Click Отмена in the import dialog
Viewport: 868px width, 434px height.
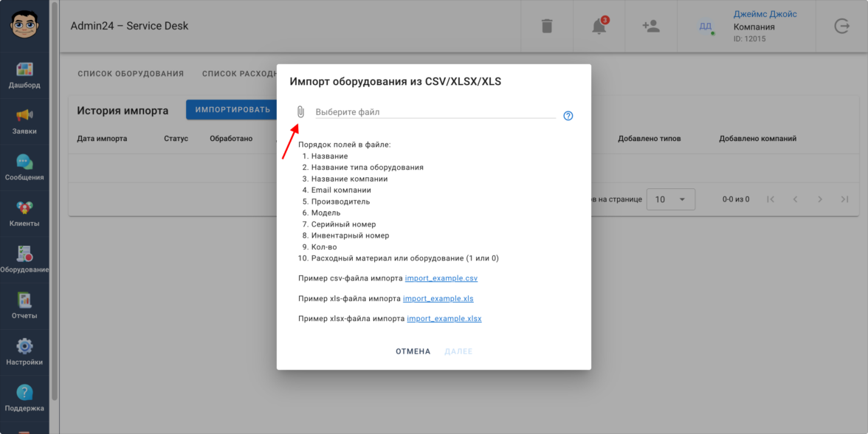[x=413, y=351]
